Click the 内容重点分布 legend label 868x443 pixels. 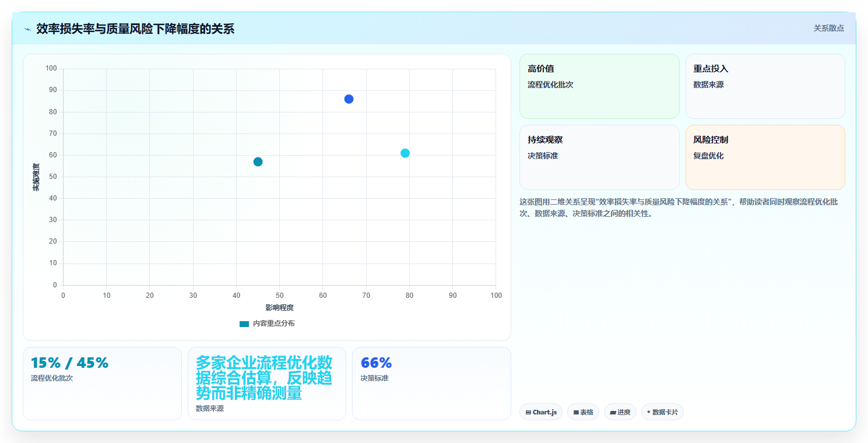coord(273,324)
